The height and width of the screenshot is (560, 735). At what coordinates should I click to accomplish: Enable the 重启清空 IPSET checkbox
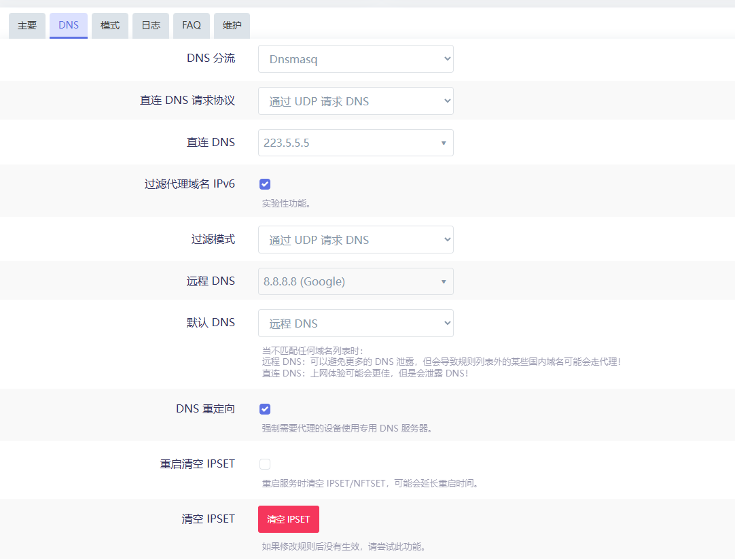(265, 464)
